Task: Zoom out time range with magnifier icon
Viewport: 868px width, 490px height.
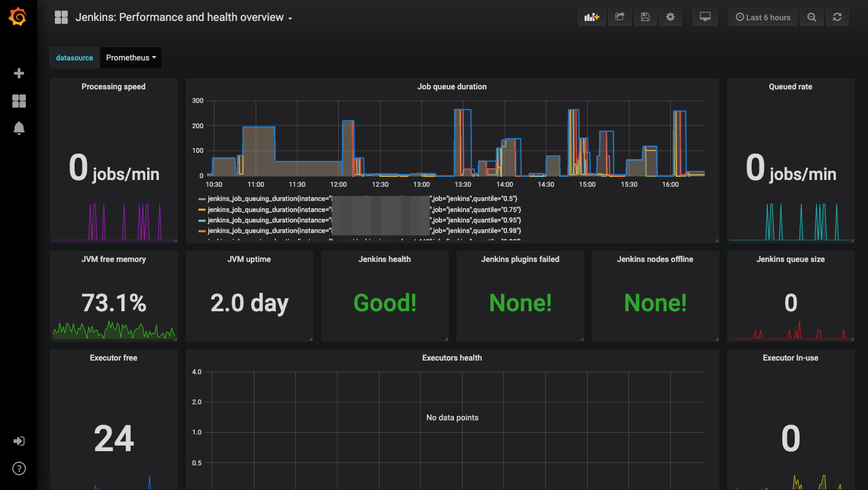Action: click(812, 17)
